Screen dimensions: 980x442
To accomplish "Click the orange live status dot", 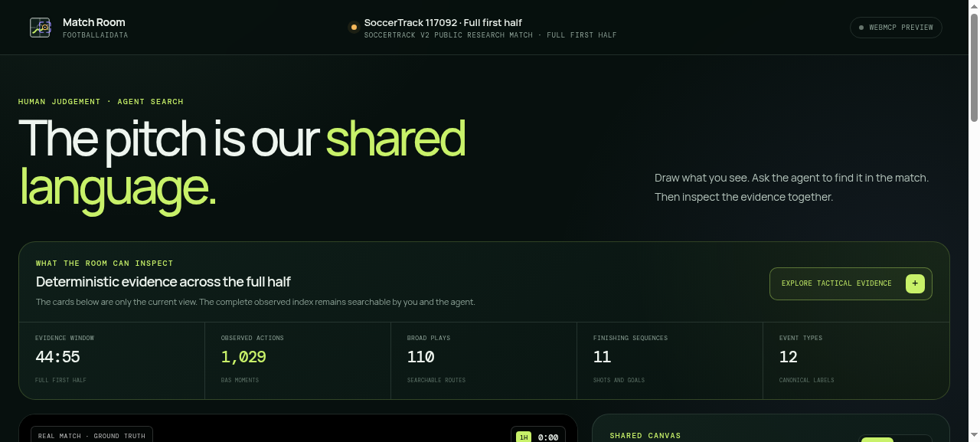I will point(354,28).
